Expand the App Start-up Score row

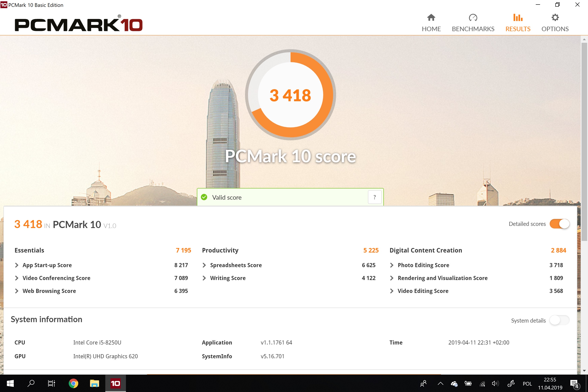click(17, 265)
